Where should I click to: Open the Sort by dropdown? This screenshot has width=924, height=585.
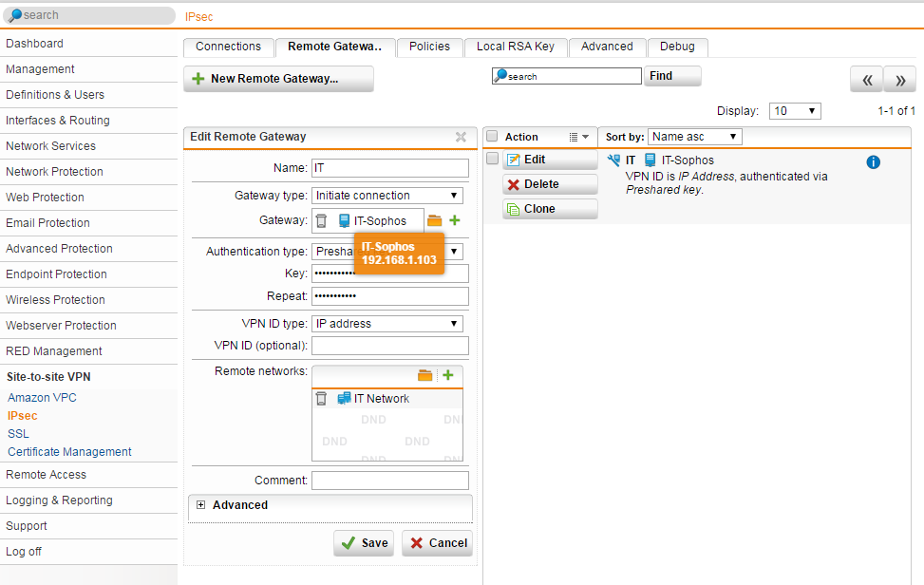695,137
